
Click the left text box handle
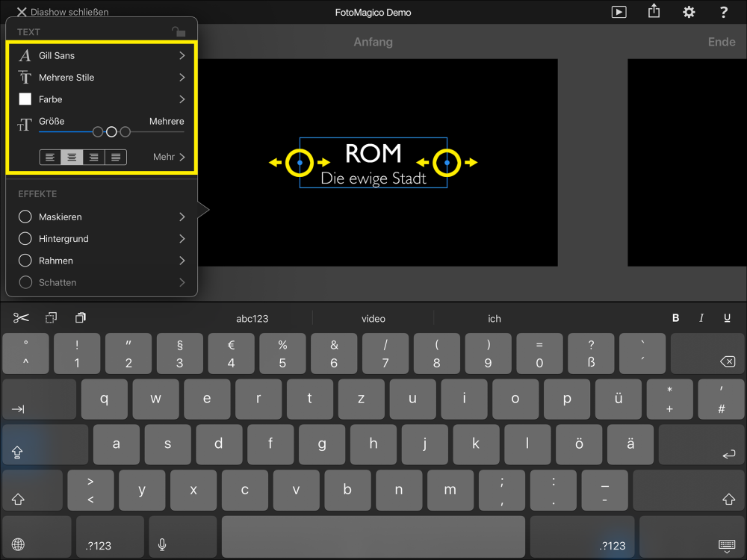[300, 163]
